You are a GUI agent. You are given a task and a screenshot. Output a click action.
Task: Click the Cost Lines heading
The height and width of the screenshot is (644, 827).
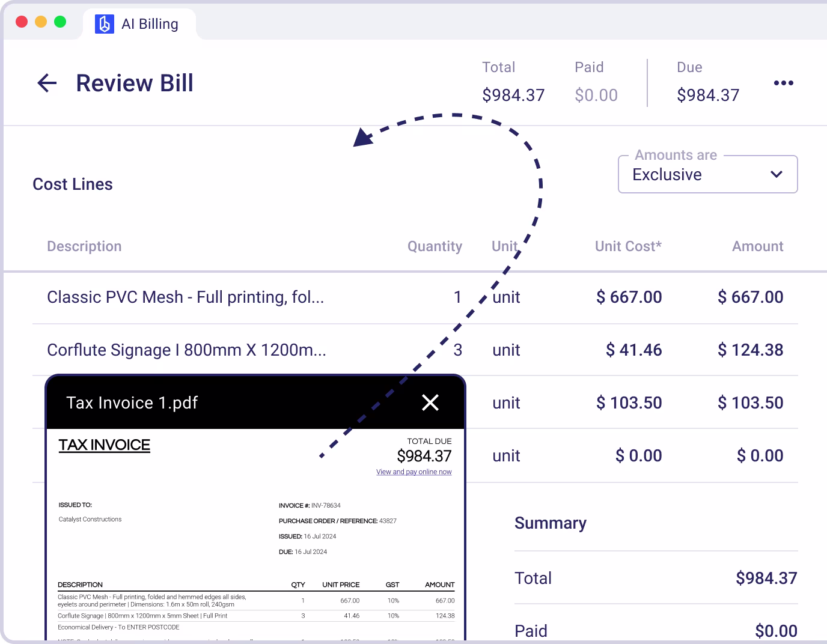point(73,184)
